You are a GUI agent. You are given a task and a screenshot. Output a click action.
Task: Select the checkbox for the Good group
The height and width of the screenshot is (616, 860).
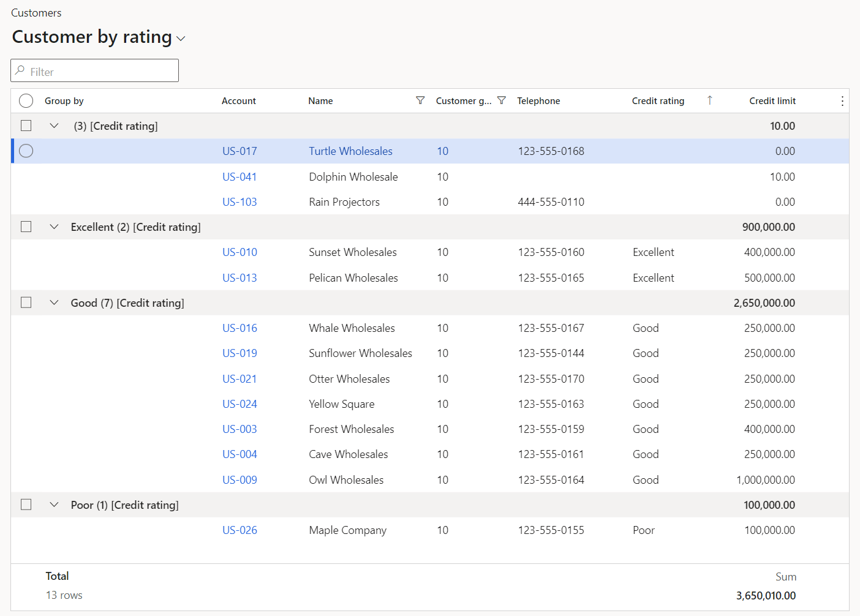[26, 302]
